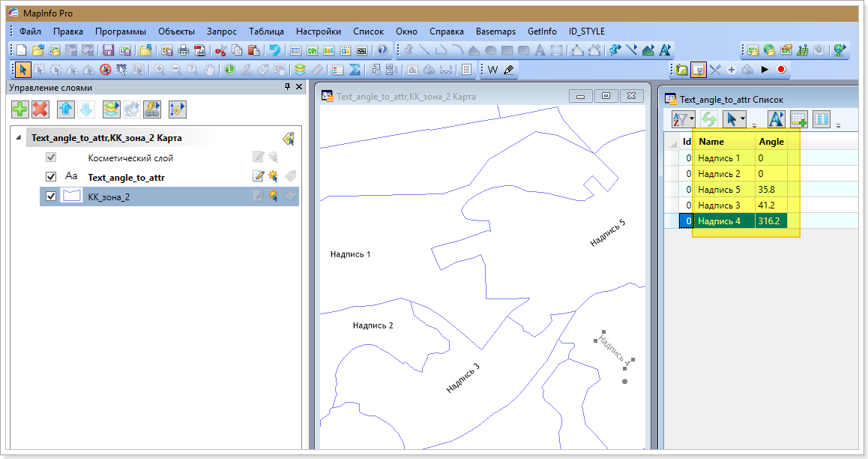This screenshot has height=459, width=868.
Task: Move layer up with blue arrow
Action: pos(66,109)
